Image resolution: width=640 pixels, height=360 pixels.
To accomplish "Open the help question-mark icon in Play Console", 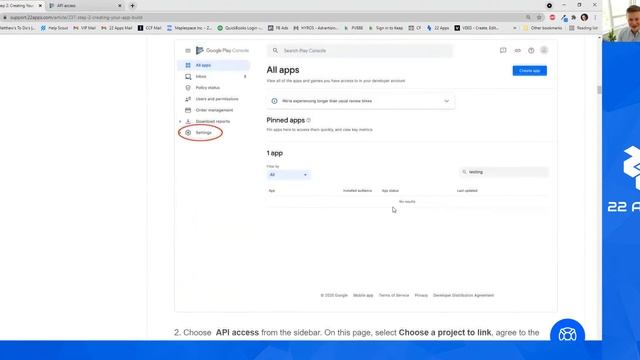I will point(531,51).
